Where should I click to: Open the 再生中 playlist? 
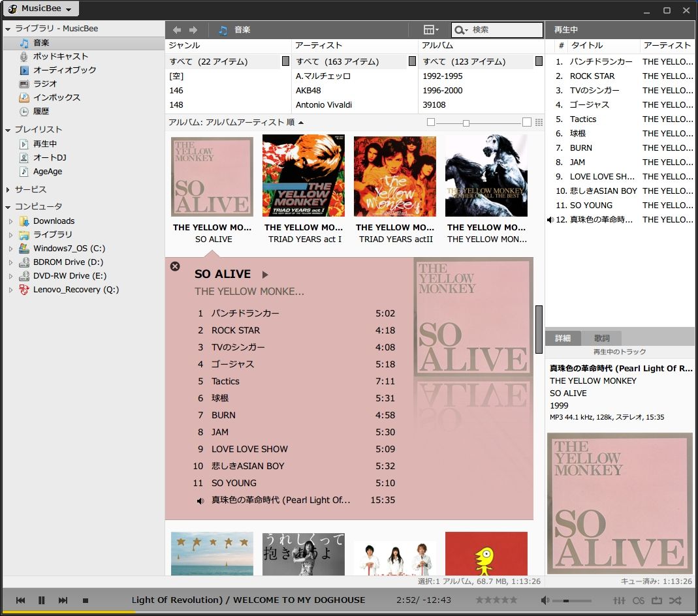(x=45, y=144)
